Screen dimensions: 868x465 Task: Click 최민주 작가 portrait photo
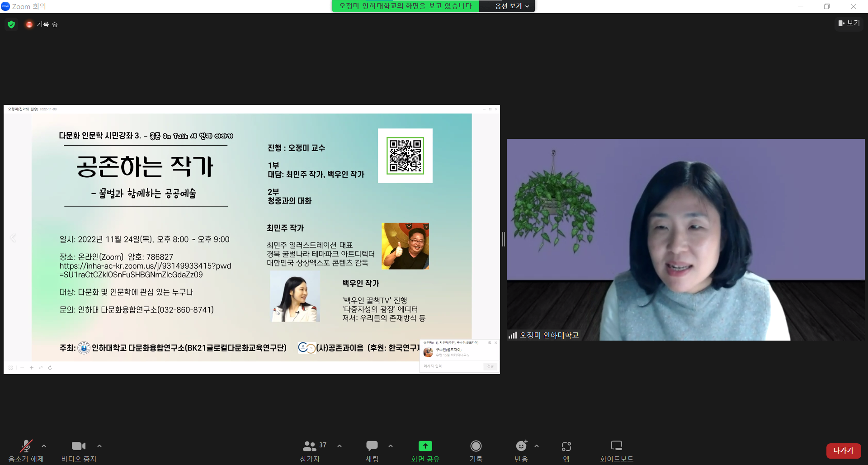point(405,246)
